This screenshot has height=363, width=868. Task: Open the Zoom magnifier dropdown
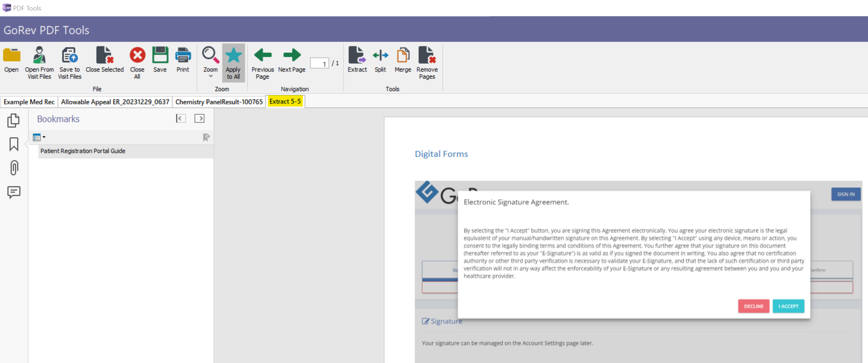[210, 62]
